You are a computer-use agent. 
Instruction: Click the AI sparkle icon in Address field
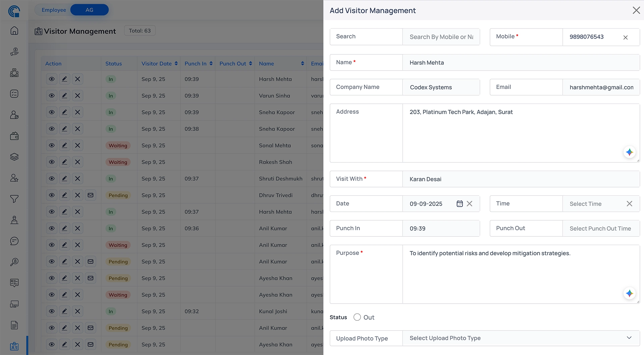coord(629,152)
